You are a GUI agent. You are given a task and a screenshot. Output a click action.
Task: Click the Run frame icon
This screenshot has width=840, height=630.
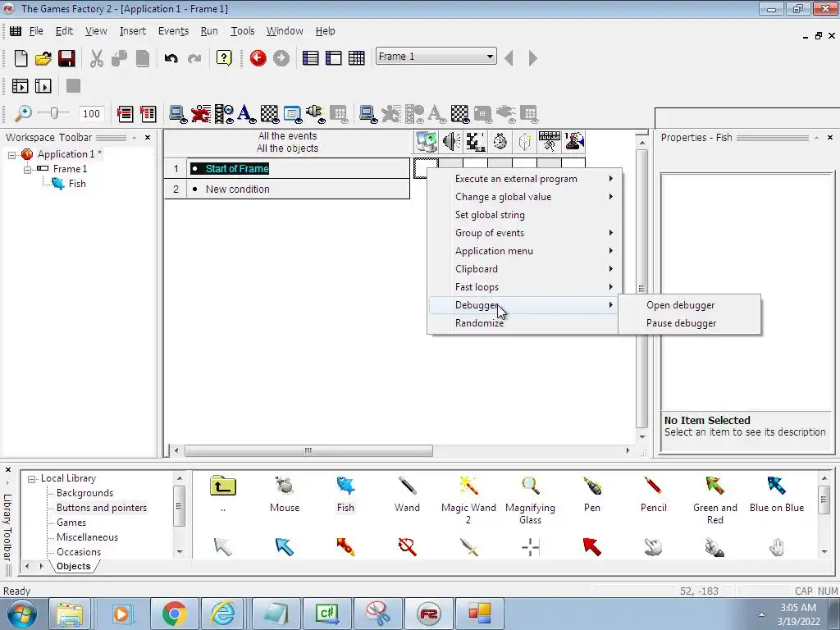pyautogui.click(x=43, y=85)
